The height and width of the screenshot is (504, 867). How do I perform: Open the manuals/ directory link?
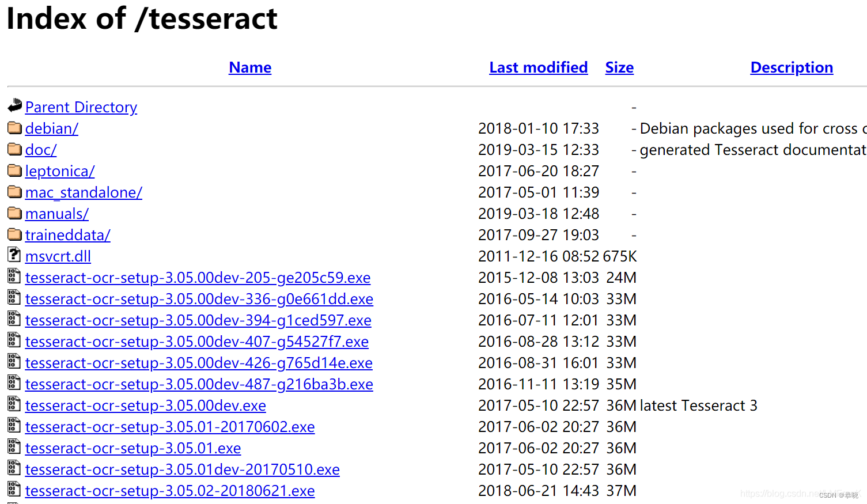pyautogui.click(x=57, y=214)
